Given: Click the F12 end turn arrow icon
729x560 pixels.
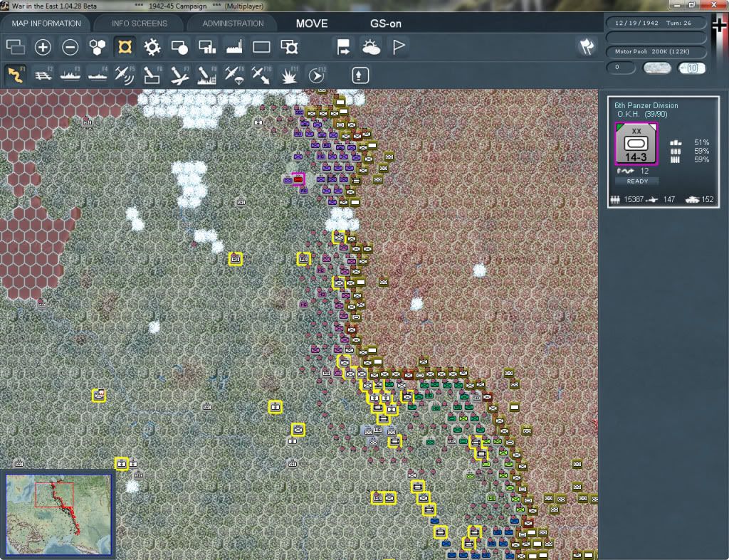Looking at the screenshot, I should pos(317,75).
